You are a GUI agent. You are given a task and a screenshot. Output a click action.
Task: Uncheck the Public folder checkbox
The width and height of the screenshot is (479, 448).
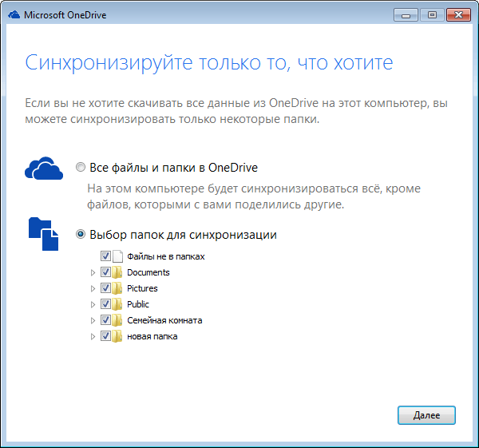105,304
